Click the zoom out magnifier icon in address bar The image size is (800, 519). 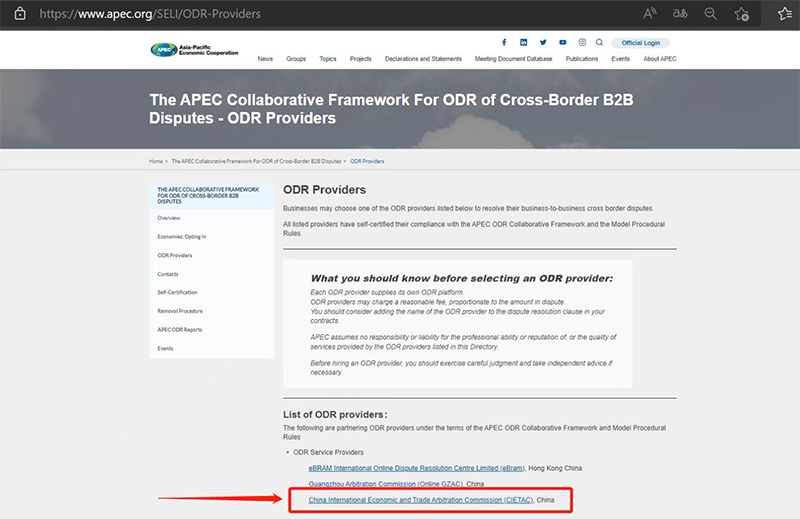pyautogui.click(x=710, y=14)
